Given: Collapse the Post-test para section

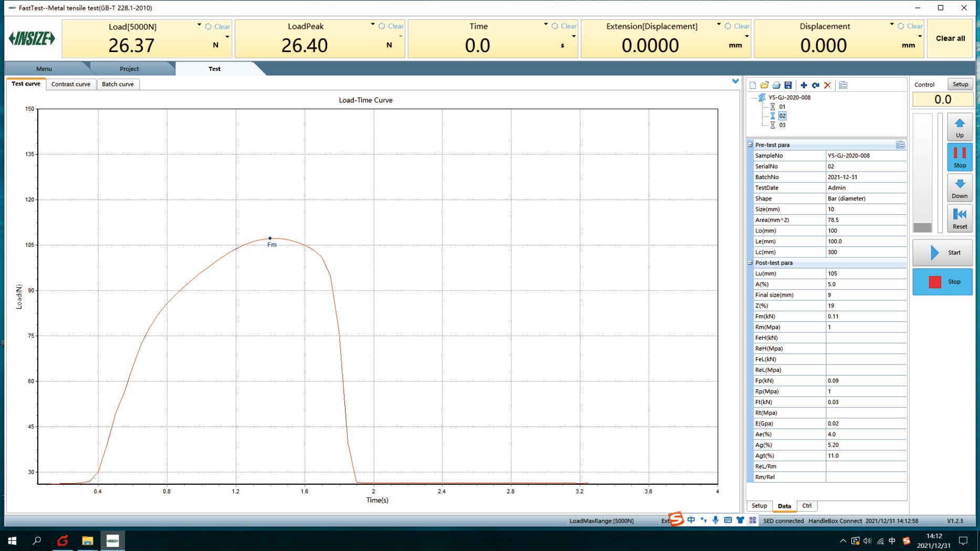Looking at the screenshot, I should coord(750,263).
